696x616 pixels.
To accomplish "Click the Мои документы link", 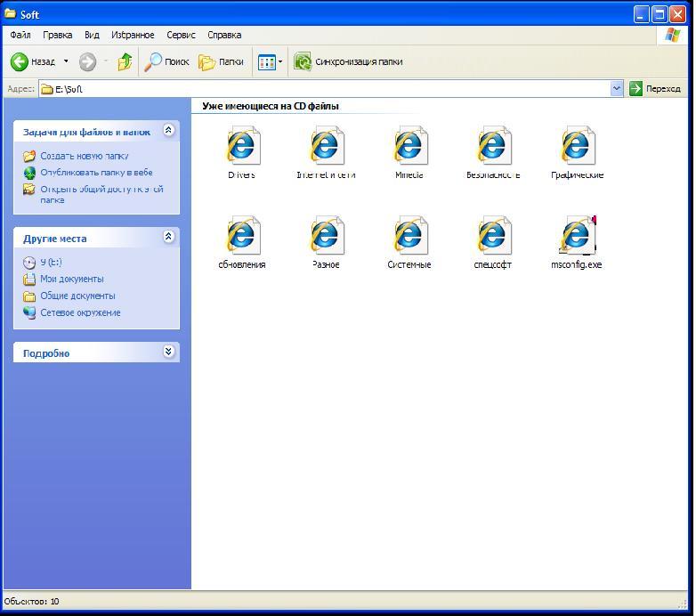I will point(71,279).
